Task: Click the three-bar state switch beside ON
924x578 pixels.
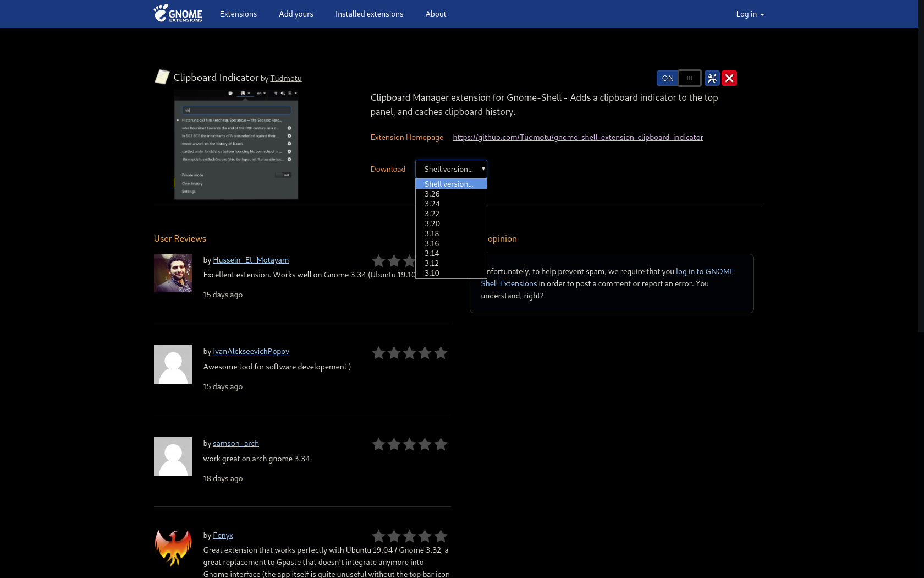Action: 690,78
